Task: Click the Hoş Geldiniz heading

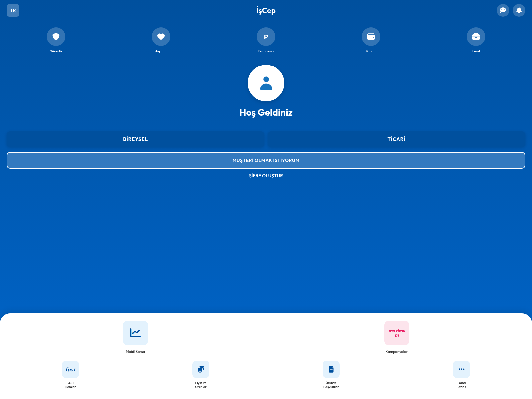Action: (266, 113)
